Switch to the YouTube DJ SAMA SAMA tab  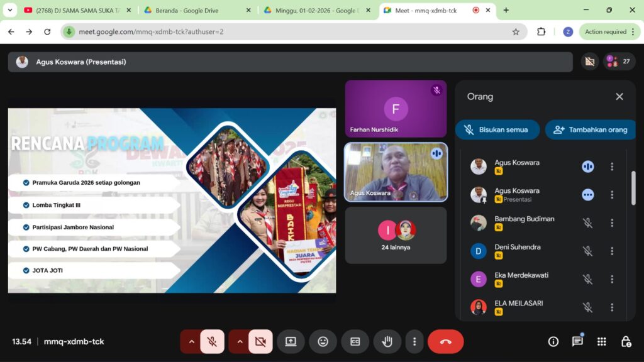72,10
